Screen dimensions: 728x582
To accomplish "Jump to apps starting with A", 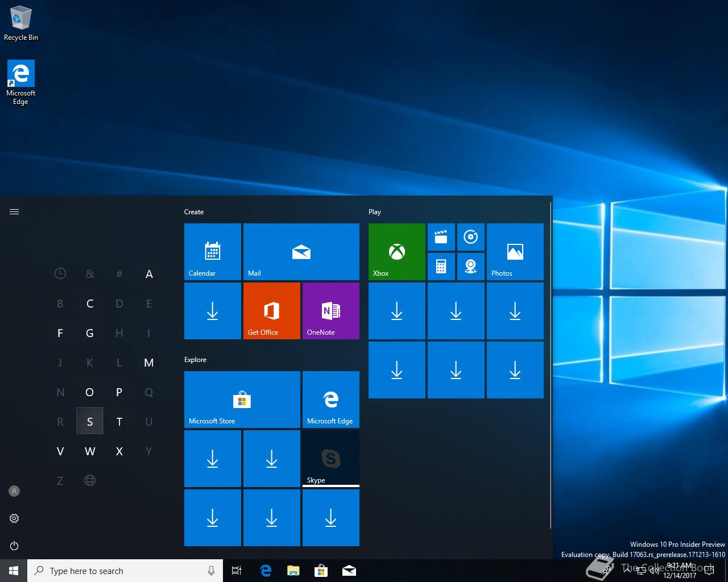I will pos(149,274).
